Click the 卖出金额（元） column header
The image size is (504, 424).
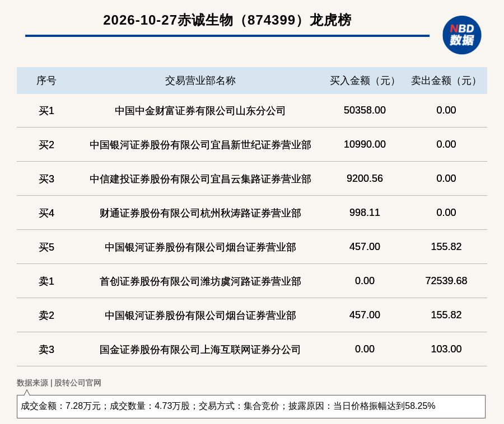click(x=446, y=81)
